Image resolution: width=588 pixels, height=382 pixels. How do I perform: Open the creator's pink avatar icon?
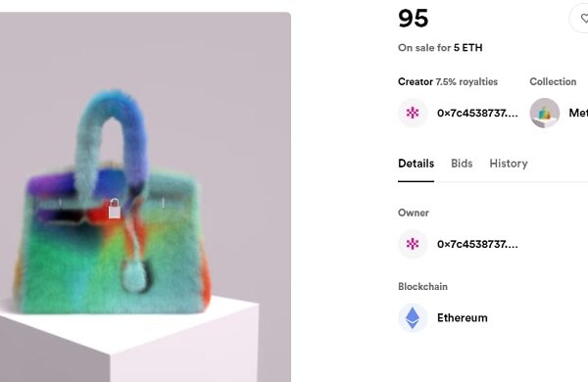(413, 113)
